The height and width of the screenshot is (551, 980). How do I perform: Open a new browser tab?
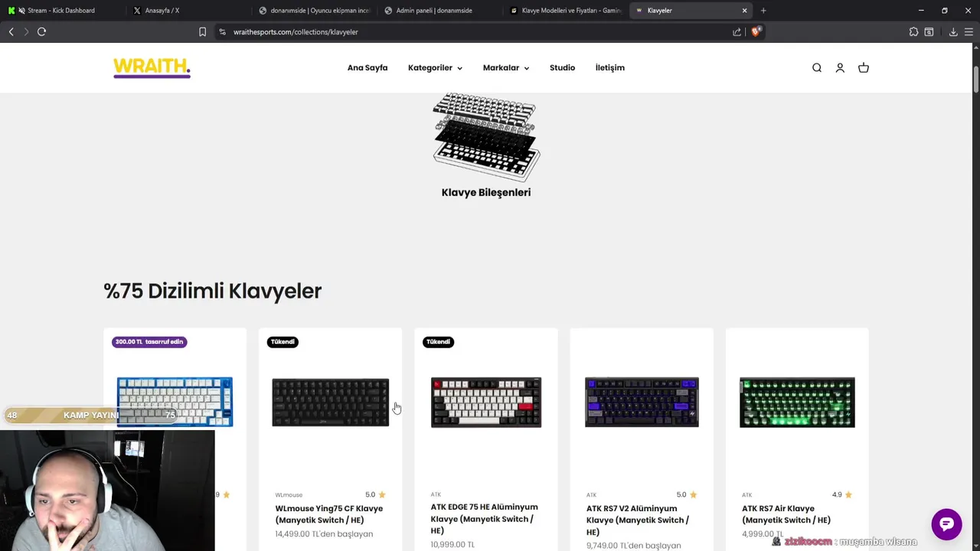click(763, 11)
